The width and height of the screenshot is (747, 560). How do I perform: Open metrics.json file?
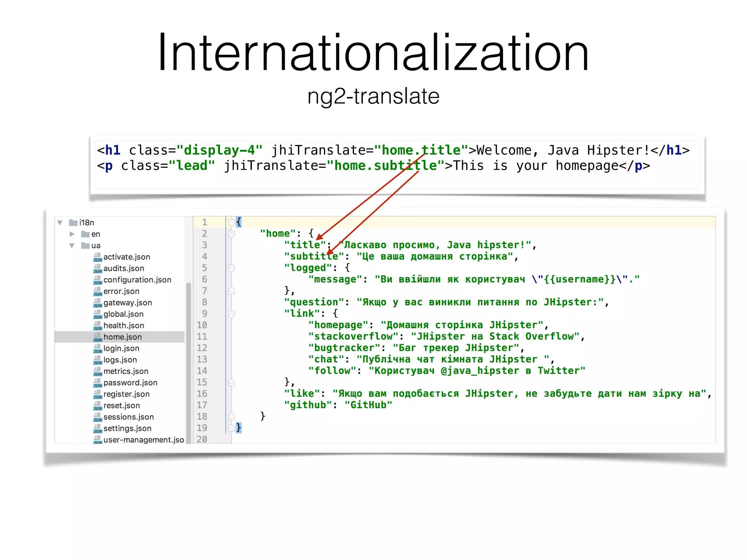click(x=126, y=371)
